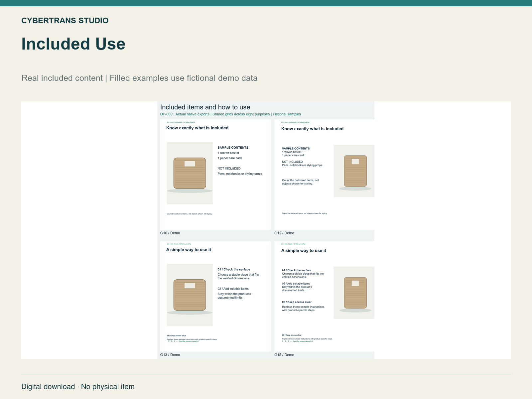Open the basket image in the G10 panel

[190, 173]
